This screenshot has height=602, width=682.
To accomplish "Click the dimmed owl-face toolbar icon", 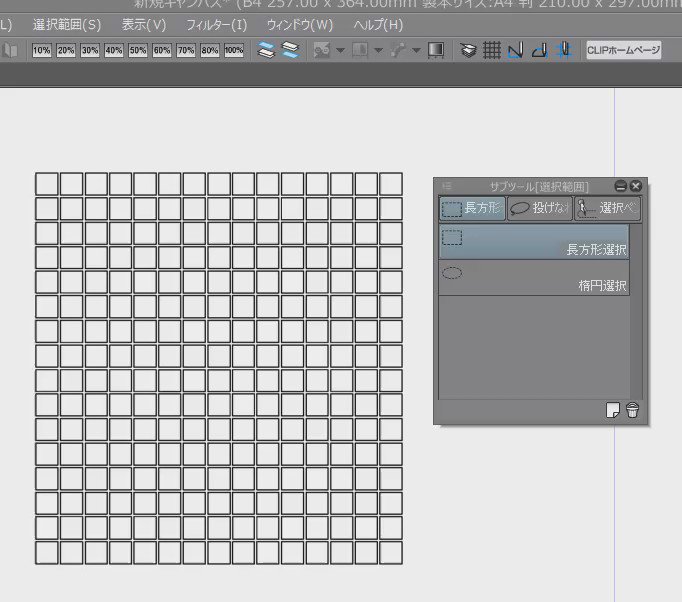I will [x=321, y=50].
